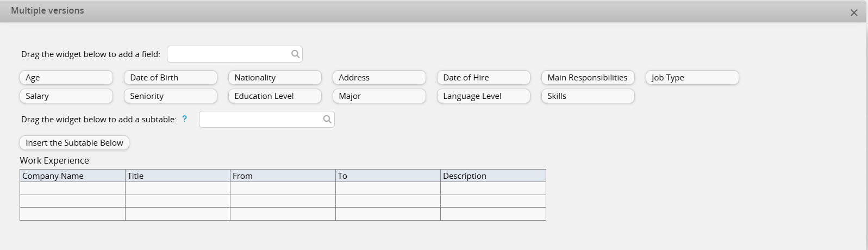Focus the subtable search input box

coord(261,120)
